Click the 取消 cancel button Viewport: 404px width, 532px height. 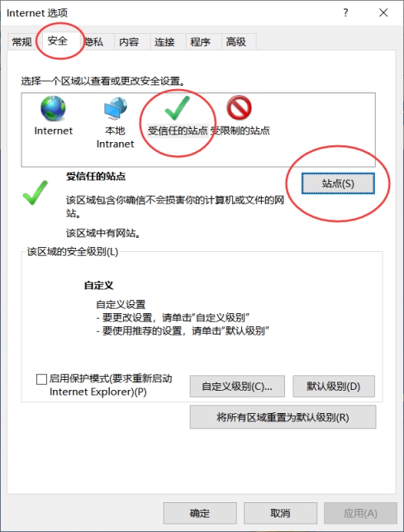click(280, 513)
